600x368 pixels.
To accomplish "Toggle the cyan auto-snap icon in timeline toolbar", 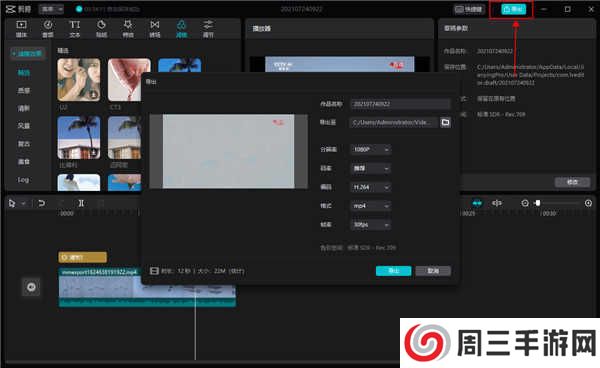I will click(477, 203).
